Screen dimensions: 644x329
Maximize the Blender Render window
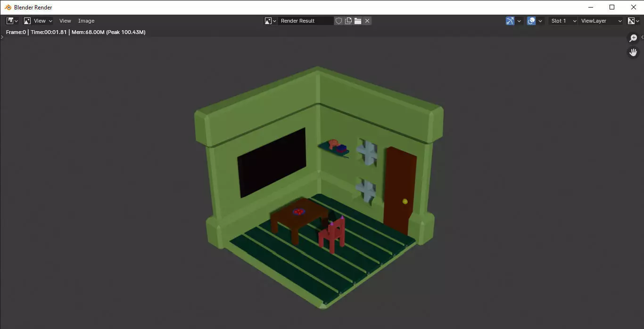[612, 7]
